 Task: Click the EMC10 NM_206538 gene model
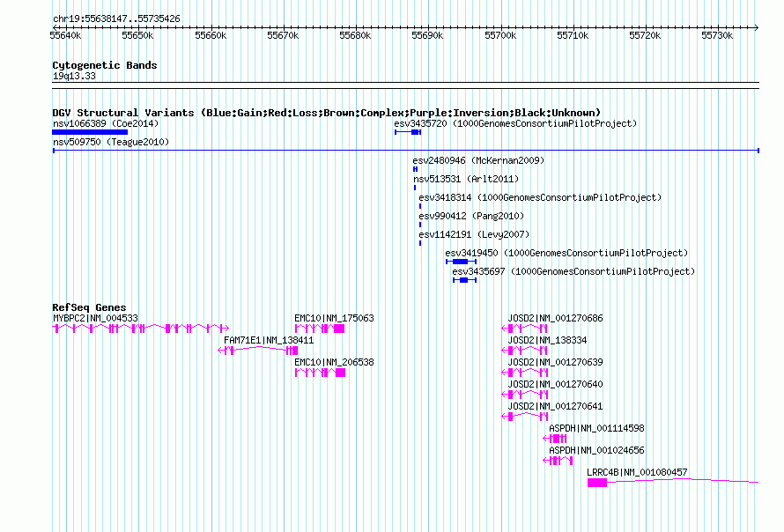click(320, 373)
